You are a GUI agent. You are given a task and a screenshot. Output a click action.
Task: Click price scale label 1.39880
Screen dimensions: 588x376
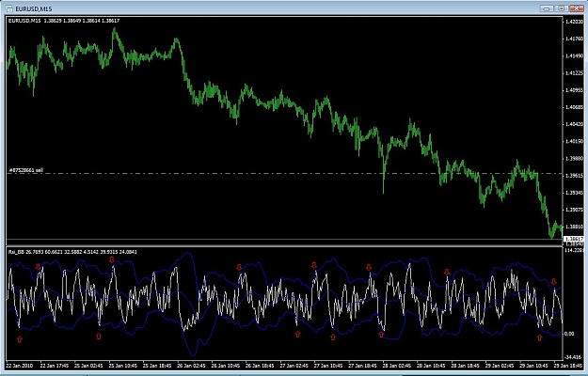(x=574, y=159)
